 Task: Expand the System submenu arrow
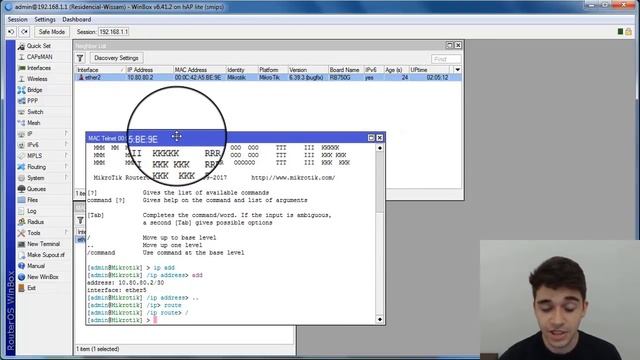[66, 178]
